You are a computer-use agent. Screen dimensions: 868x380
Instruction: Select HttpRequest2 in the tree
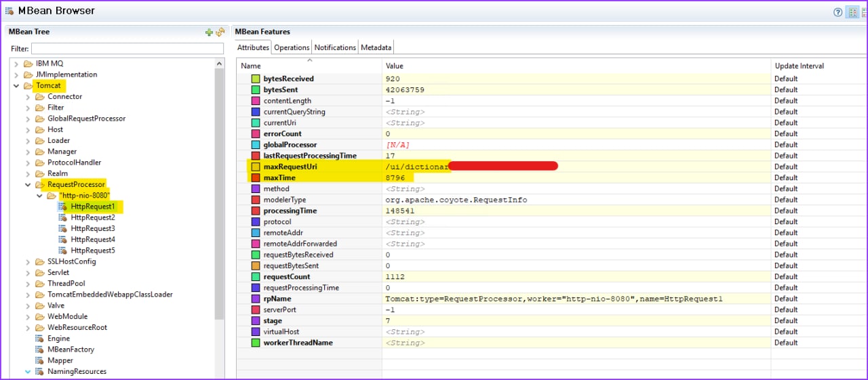pos(93,217)
